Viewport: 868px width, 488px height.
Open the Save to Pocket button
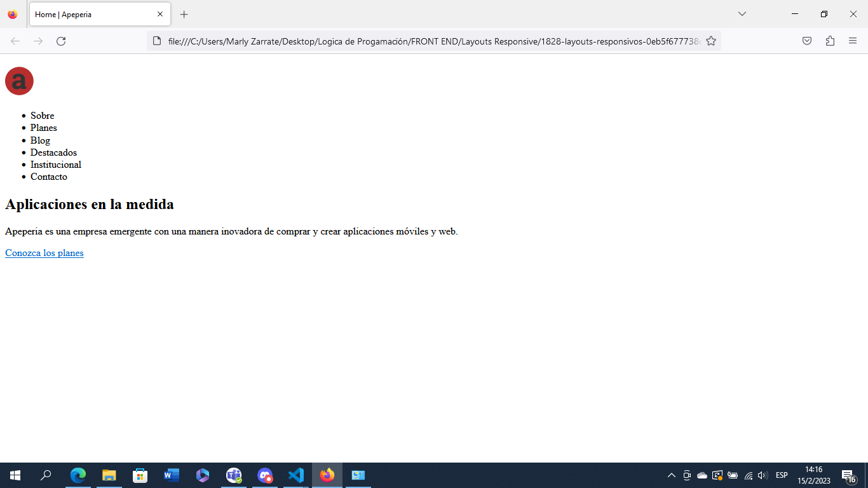pos(807,41)
